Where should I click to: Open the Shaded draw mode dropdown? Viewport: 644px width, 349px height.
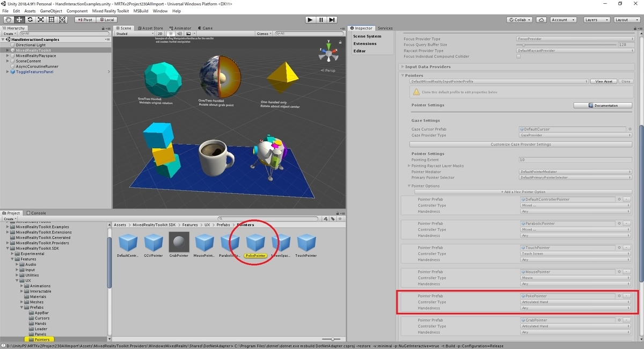point(135,34)
